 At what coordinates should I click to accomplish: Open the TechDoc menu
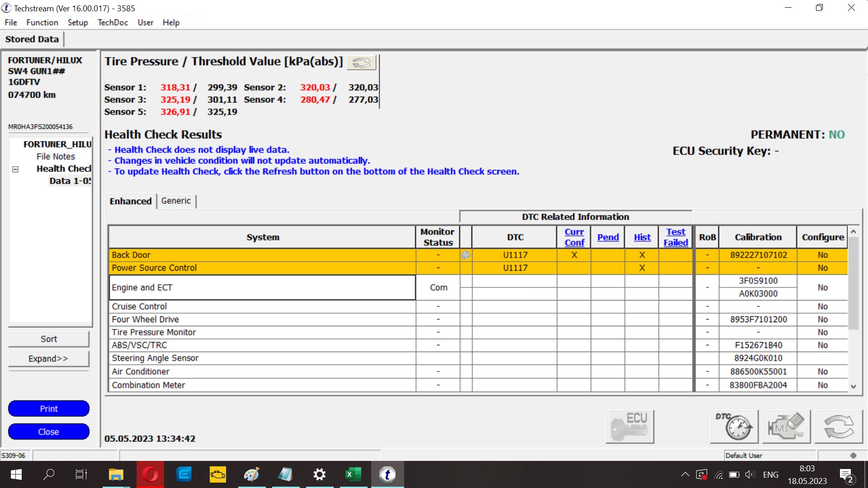(x=113, y=23)
